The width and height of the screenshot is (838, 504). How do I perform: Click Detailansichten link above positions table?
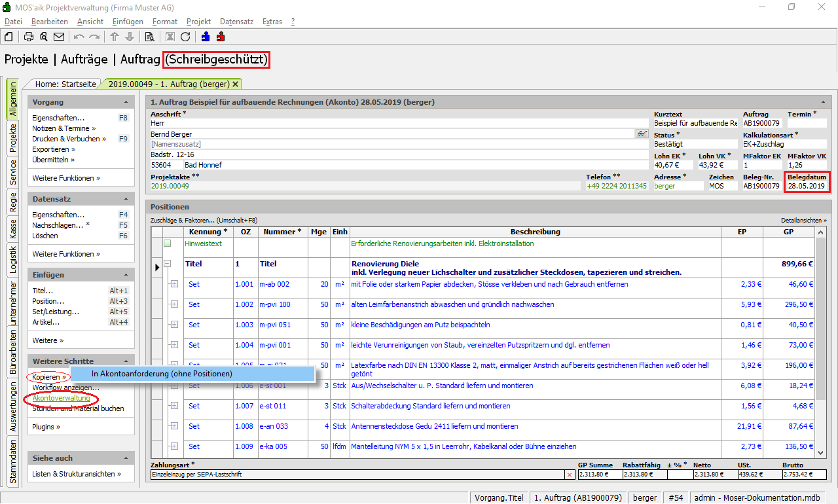(x=803, y=221)
